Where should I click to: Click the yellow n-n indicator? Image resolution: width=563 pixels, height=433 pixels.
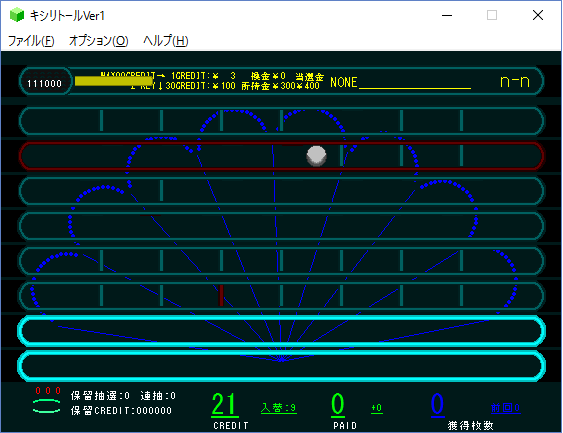pyautogui.click(x=515, y=82)
